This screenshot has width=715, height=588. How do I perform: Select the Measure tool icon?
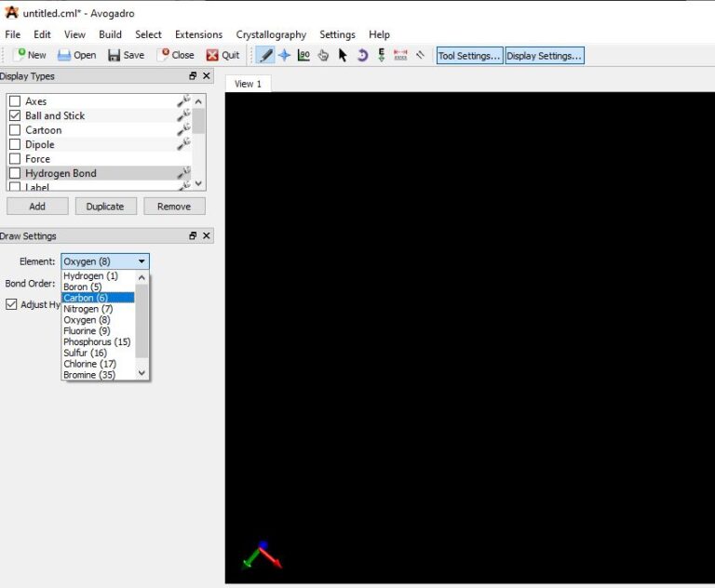tap(400, 55)
